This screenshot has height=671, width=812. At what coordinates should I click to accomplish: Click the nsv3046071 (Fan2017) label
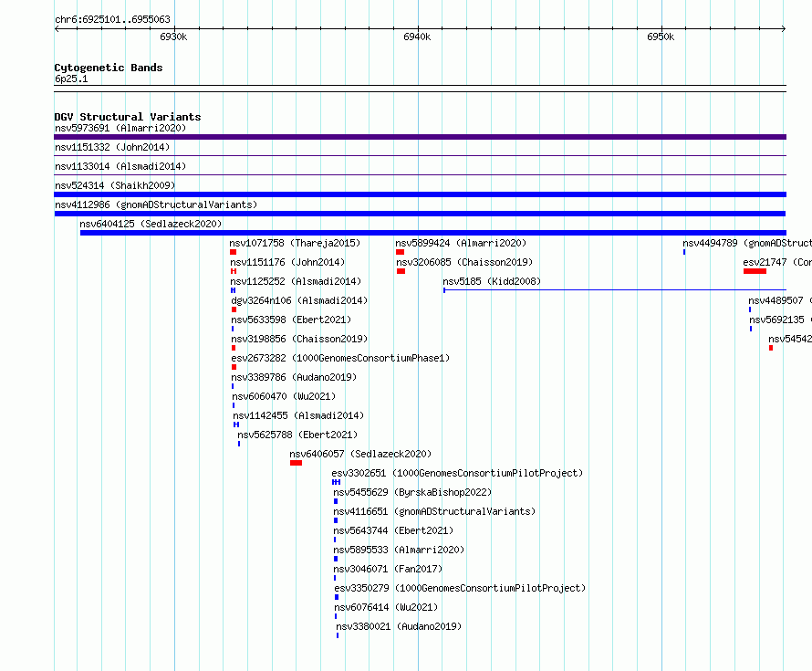pos(388,569)
